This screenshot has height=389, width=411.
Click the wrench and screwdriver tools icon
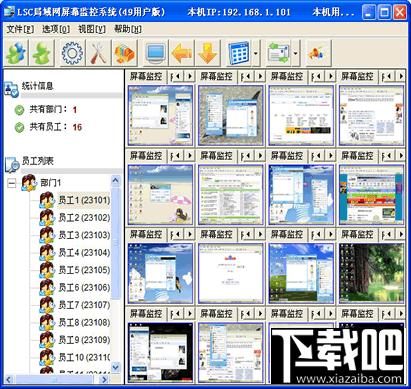tap(98, 53)
